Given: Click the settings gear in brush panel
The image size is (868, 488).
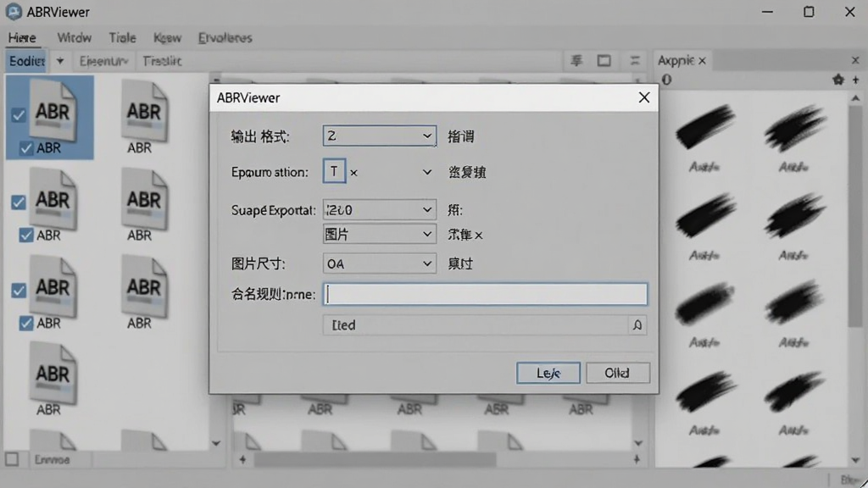Looking at the screenshot, I should tap(838, 80).
